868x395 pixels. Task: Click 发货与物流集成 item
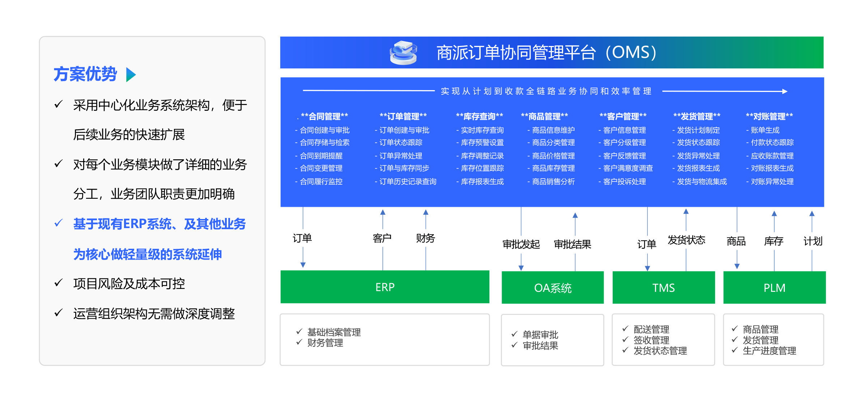pos(699,181)
